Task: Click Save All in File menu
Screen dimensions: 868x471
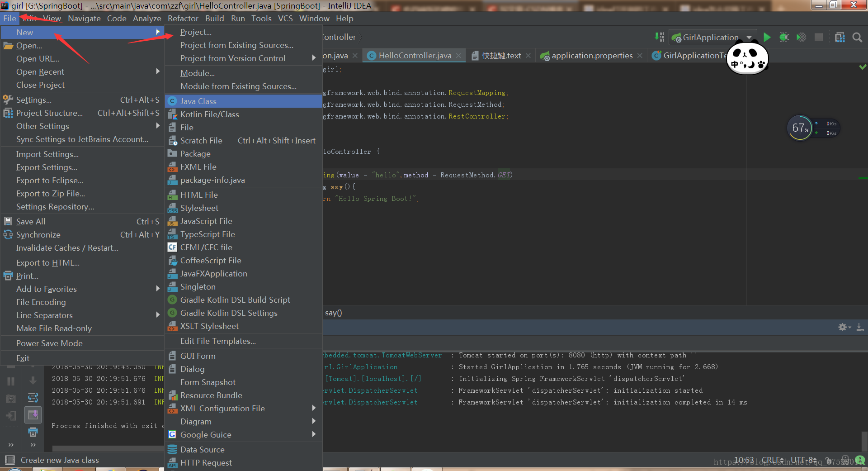Action: pyautogui.click(x=82, y=222)
